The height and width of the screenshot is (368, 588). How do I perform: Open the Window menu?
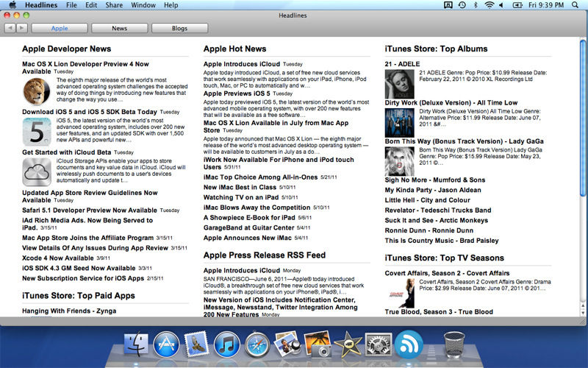tap(143, 5)
